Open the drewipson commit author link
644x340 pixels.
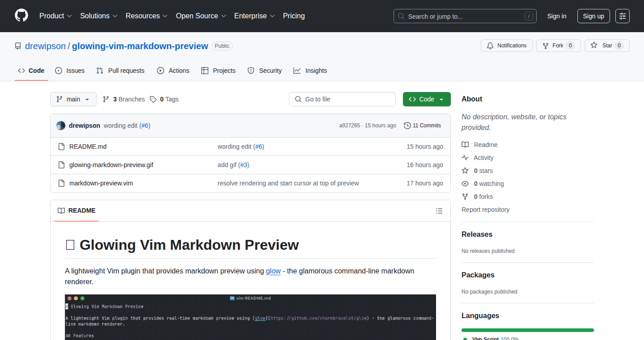pos(85,126)
